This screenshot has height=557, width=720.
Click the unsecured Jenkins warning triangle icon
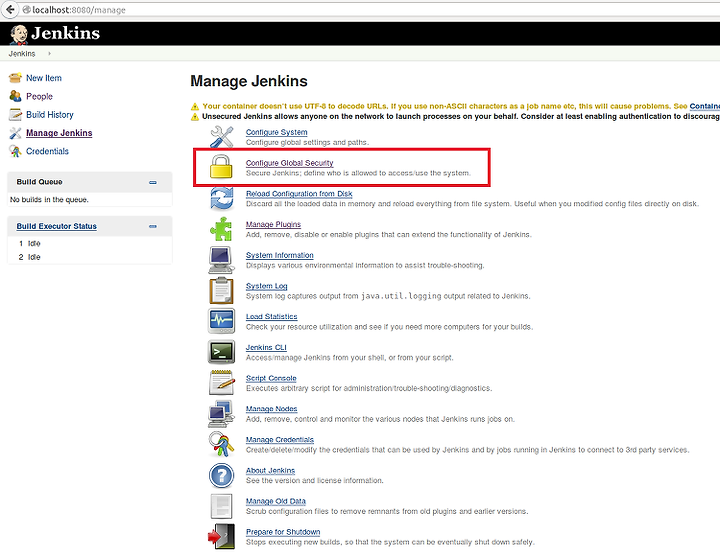pos(195,117)
